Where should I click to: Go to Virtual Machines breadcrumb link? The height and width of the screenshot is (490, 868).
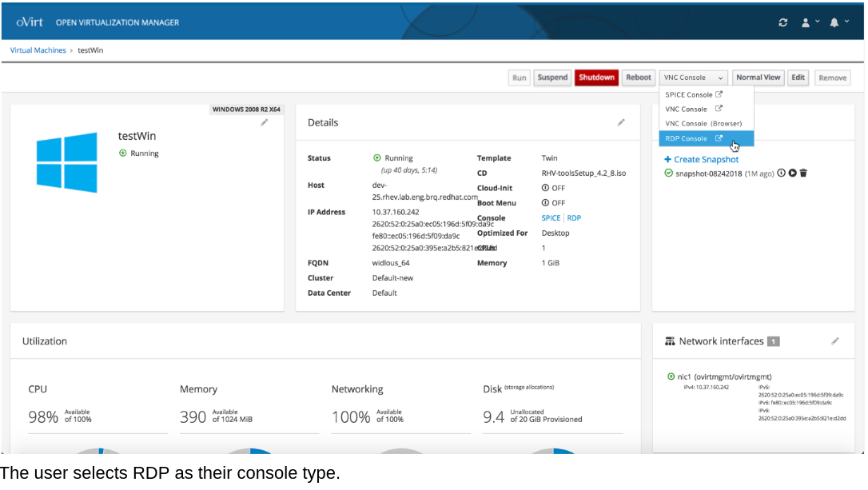point(38,50)
